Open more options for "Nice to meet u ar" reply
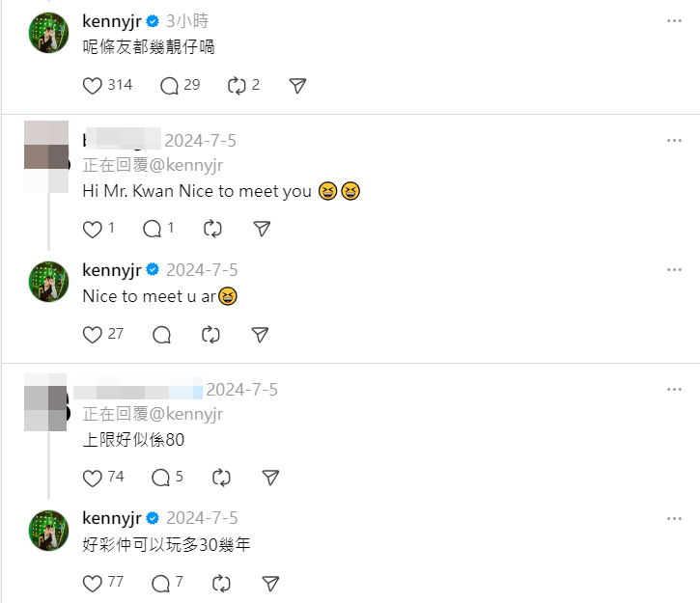 (674, 270)
